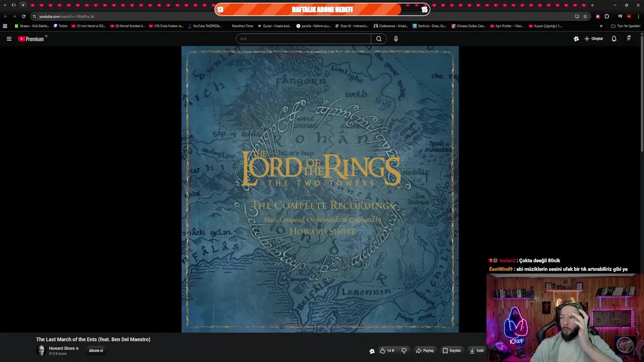Dislike the video
Screen dimensions: 644x362
point(404,351)
